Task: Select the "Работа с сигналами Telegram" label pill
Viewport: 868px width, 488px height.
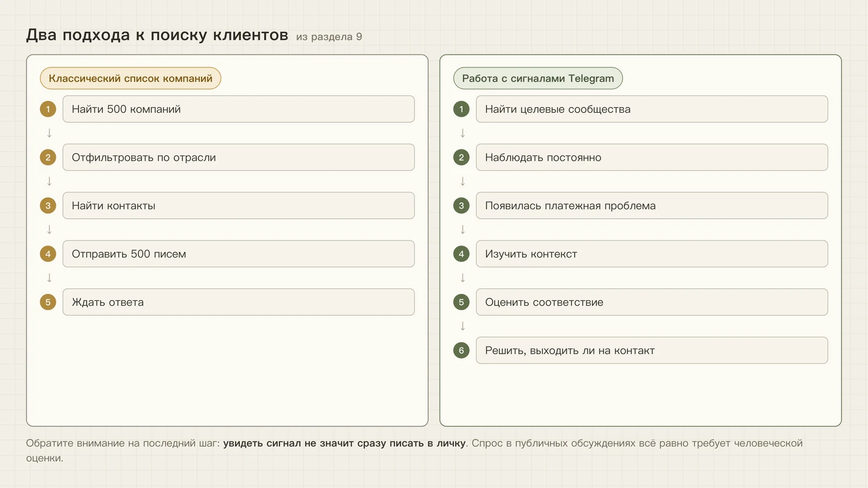Action: (x=538, y=78)
